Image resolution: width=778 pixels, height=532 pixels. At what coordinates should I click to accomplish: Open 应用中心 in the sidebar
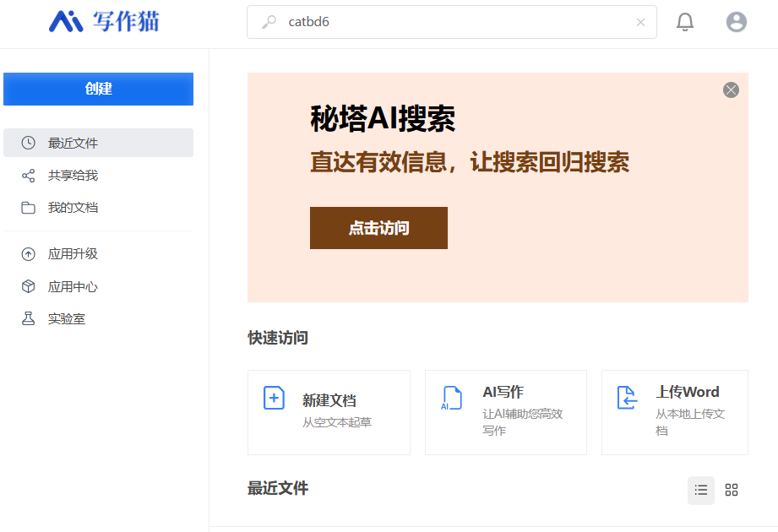(98, 286)
